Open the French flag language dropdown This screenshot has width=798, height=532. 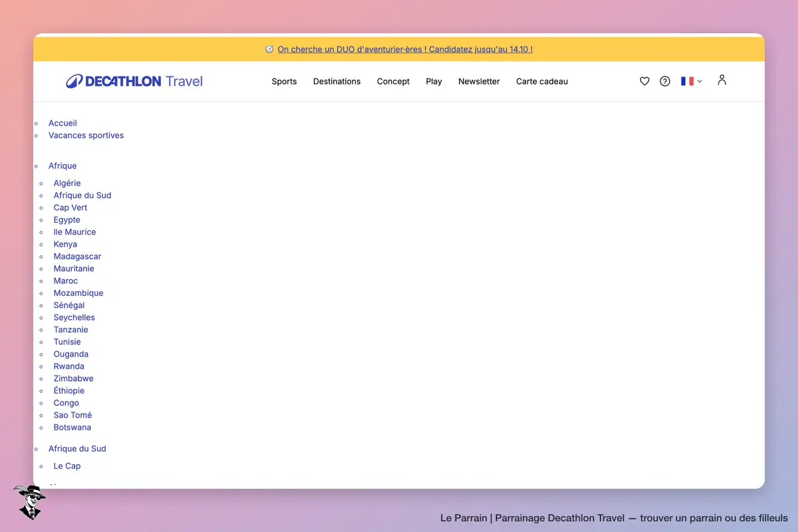[x=691, y=81]
